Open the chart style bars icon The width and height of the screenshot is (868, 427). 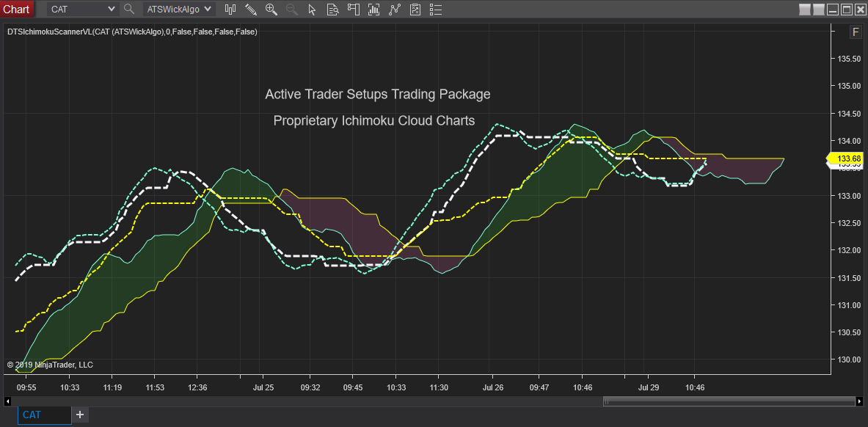(x=231, y=9)
